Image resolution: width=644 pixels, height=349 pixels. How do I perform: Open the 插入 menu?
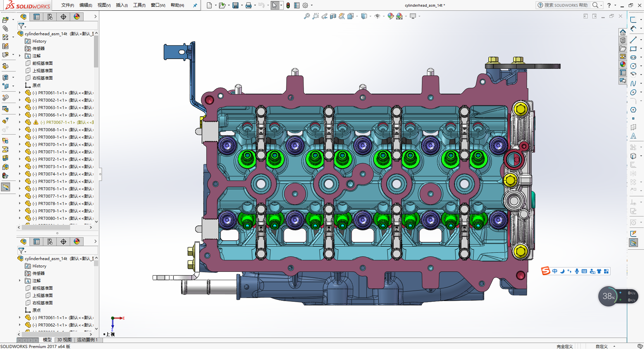pyautogui.click(x=122, y=5)
